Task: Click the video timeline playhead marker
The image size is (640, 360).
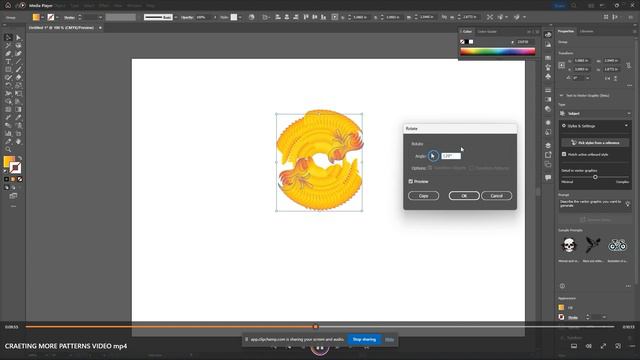Action: 315,327
